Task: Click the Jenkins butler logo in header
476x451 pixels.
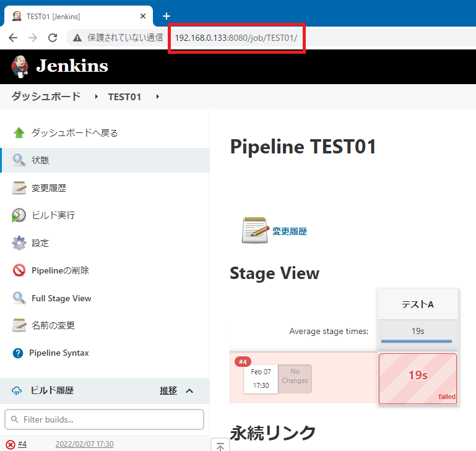Action: pos(20,66)
